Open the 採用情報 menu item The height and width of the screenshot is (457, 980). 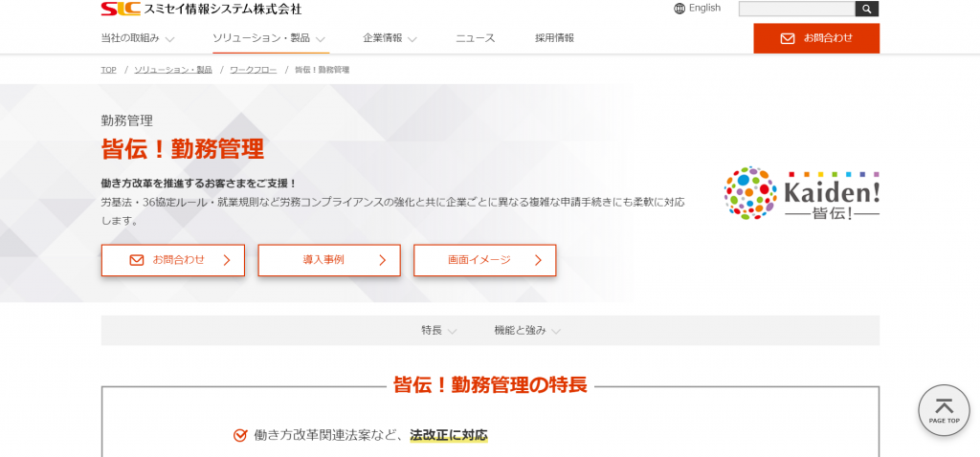[x=554, y=38]
